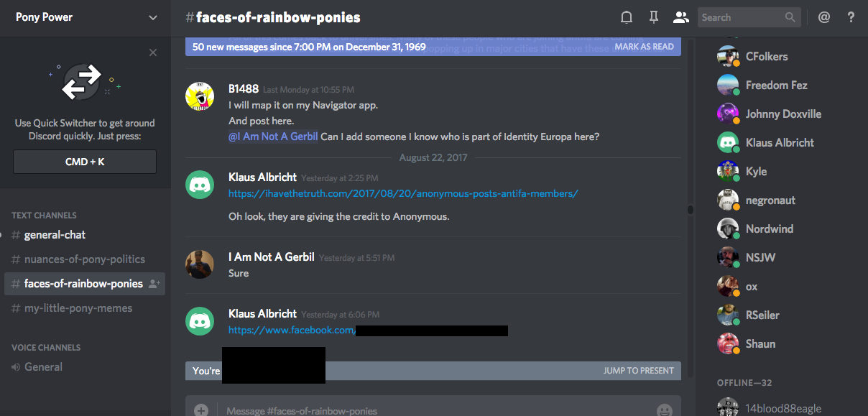This screenshot has width=868, height=416.
Task: Open notification settings bell icon
Action: (x=627, y=17)
